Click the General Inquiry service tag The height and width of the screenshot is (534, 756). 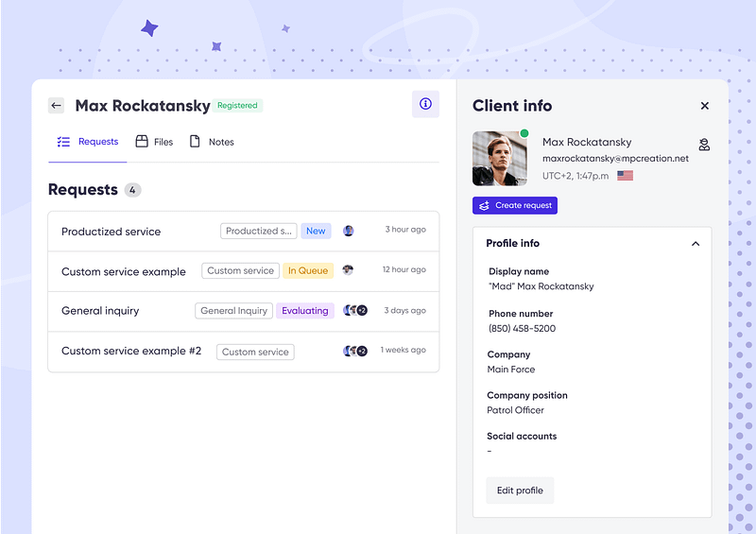(x=233, y=311)
